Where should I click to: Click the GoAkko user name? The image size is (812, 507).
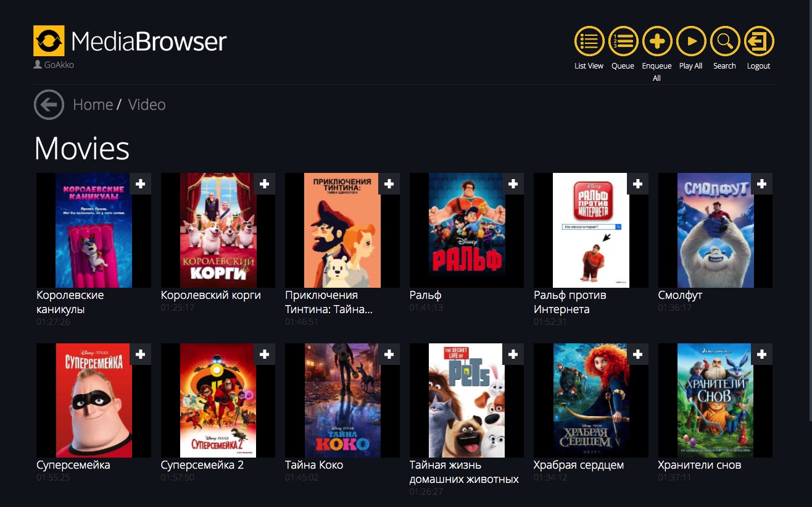click(x=59, y=65)
